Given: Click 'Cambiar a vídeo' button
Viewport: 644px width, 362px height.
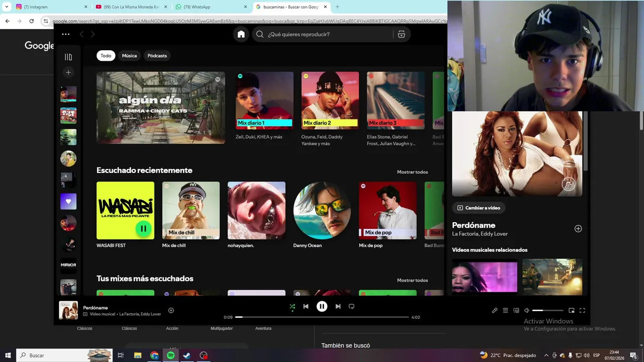Looking at the screenshot, I should click(x=478, y=208).
